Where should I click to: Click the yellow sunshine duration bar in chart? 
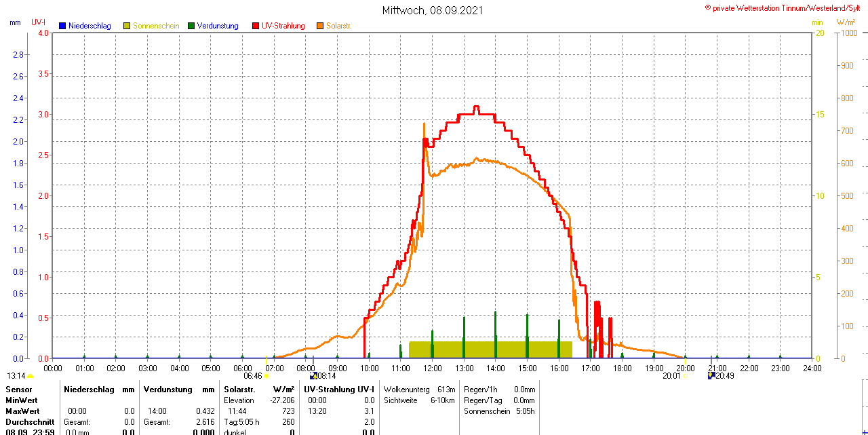pos(490,349)
